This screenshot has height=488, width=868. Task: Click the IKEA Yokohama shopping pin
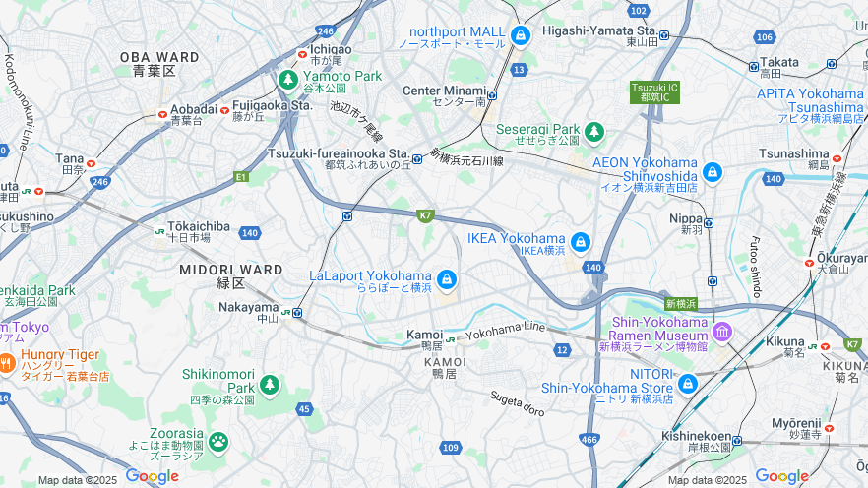581,242
